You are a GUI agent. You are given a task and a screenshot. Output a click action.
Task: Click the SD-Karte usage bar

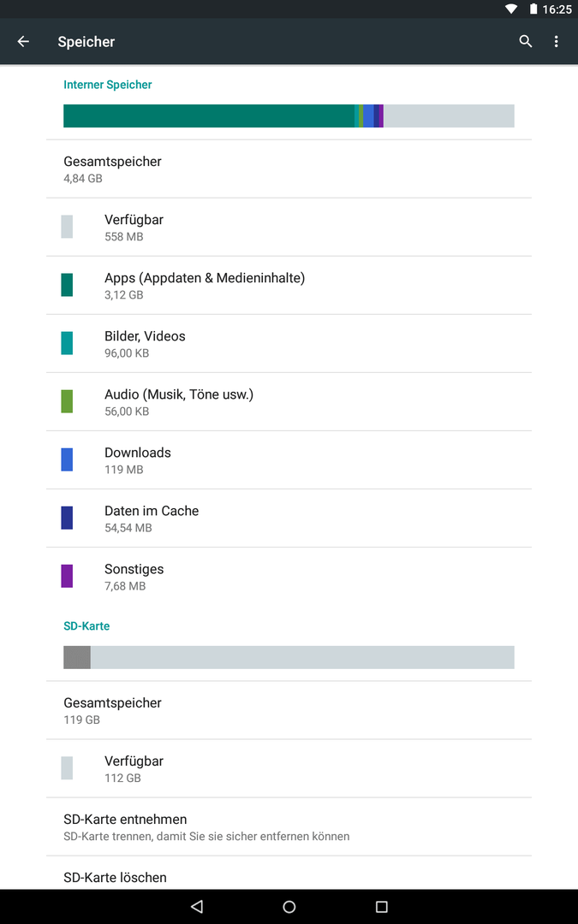click(289, 658)
